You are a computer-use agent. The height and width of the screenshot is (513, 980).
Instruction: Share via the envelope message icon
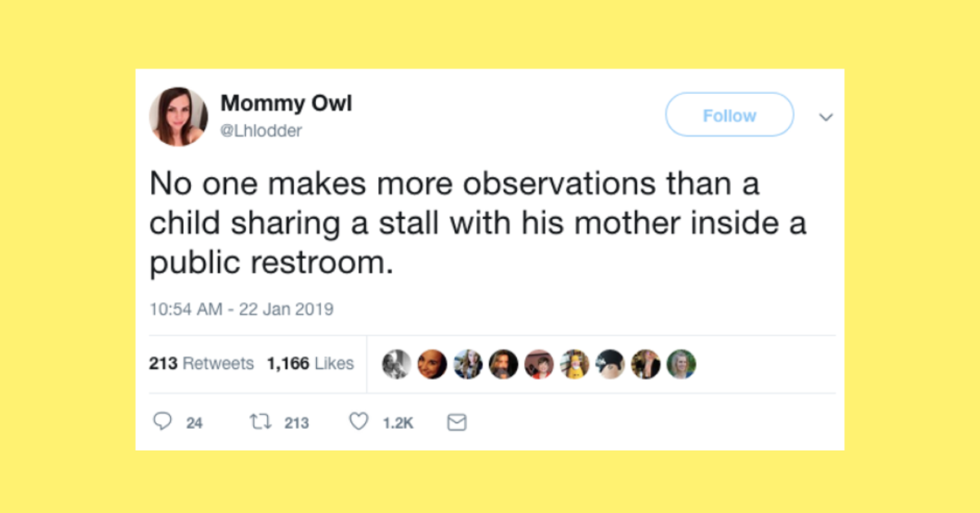pos(457,422)
